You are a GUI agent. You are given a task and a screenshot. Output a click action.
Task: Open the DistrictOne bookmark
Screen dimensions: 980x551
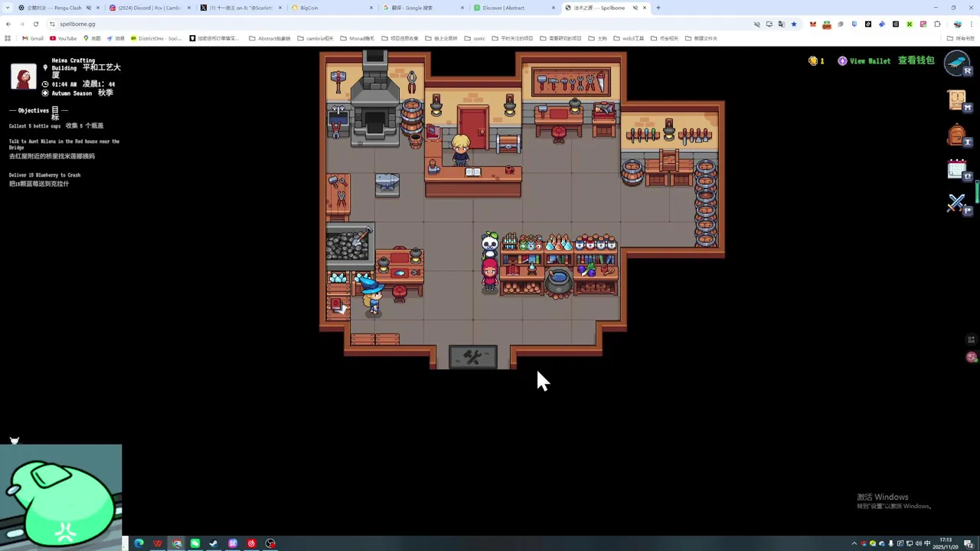point(156,38)
